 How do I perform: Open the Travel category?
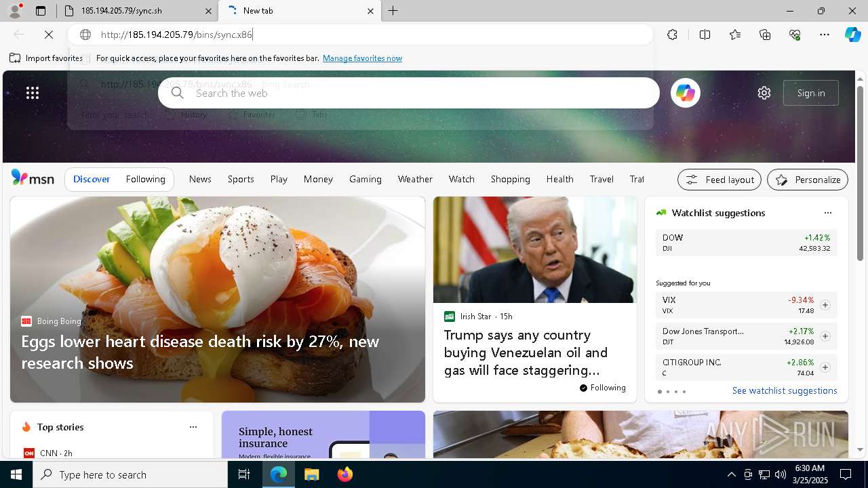pos(601,179)
